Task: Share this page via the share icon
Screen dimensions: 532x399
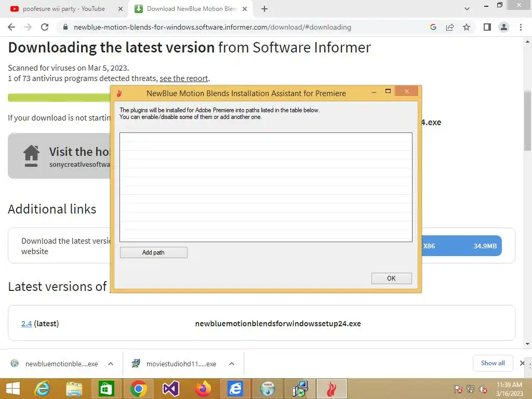Action: pyautogui.click(x=450, y=27)
